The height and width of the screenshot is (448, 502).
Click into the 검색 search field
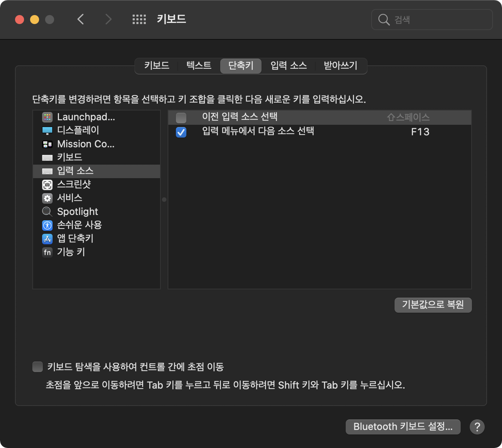coord(432,20)
